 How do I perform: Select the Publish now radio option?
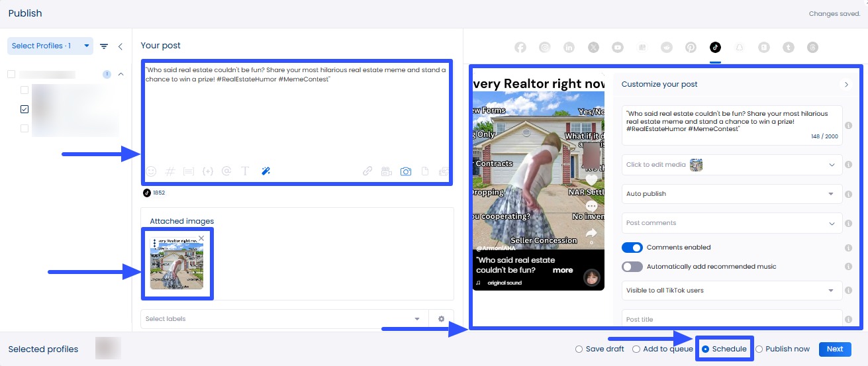coord(759,349)
